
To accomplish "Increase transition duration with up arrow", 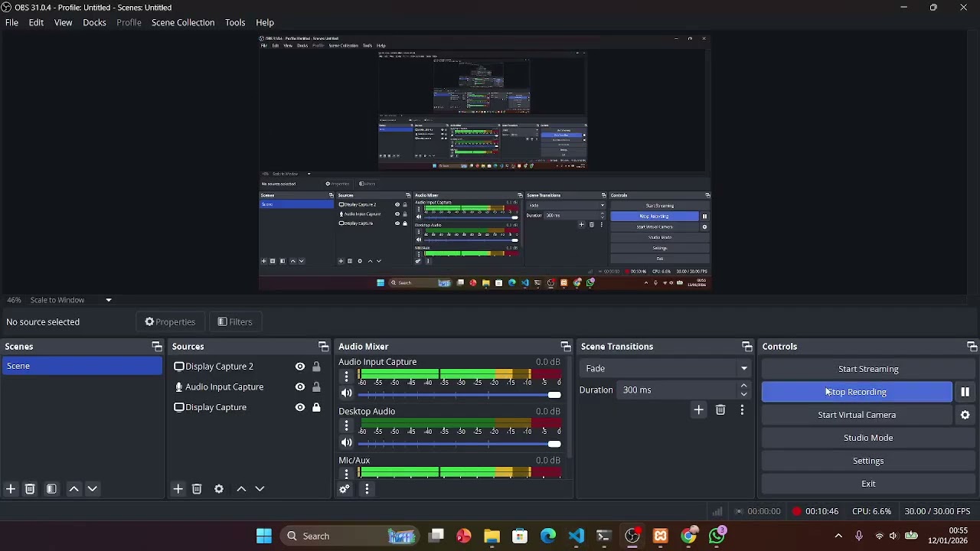I will (743, 386).
